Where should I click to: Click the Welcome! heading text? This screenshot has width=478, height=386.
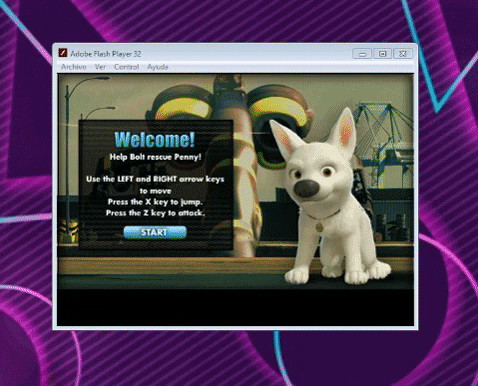[154, 139]
